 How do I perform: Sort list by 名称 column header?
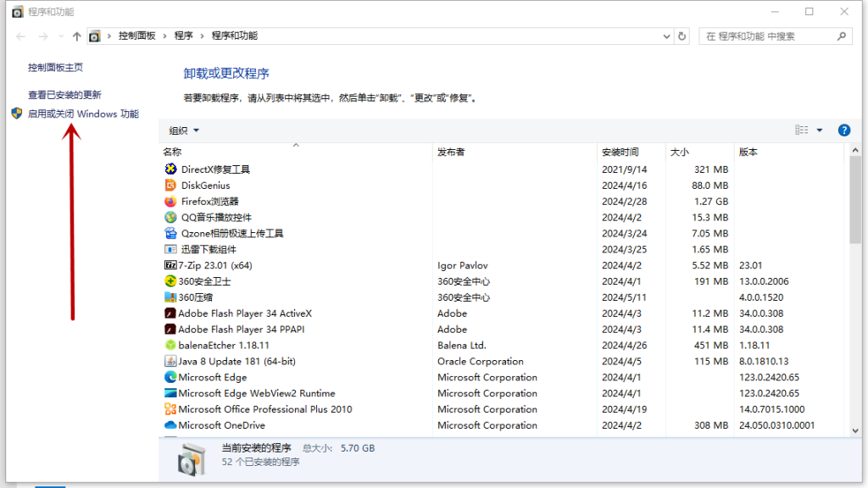click(x=172, y=152)
